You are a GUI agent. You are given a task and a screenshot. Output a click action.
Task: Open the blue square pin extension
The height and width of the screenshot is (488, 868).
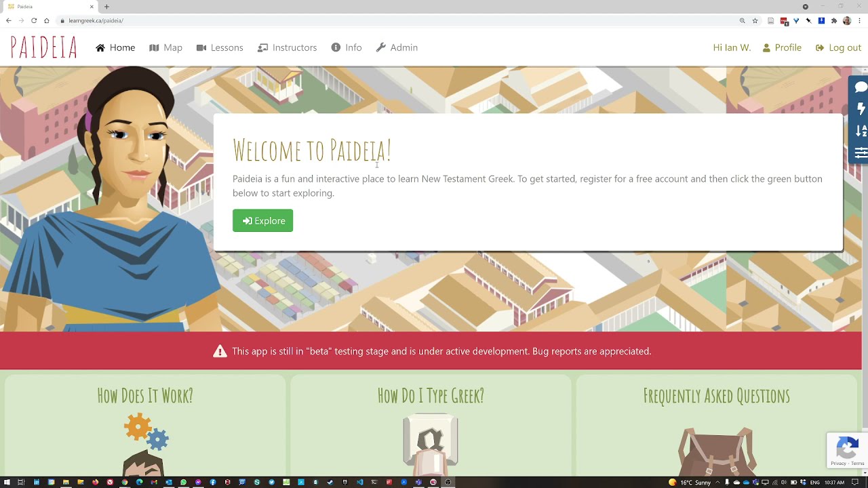pyautogui.click(x=821, y=20)
